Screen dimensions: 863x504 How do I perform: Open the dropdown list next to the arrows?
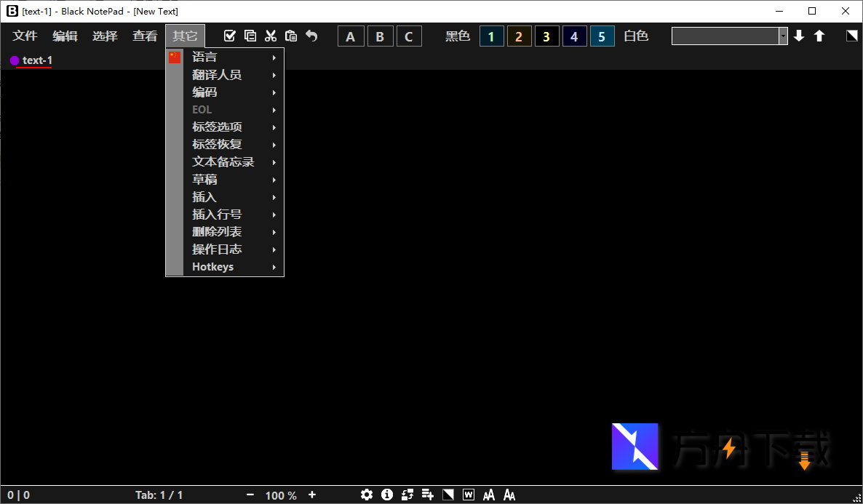[783, 35]
